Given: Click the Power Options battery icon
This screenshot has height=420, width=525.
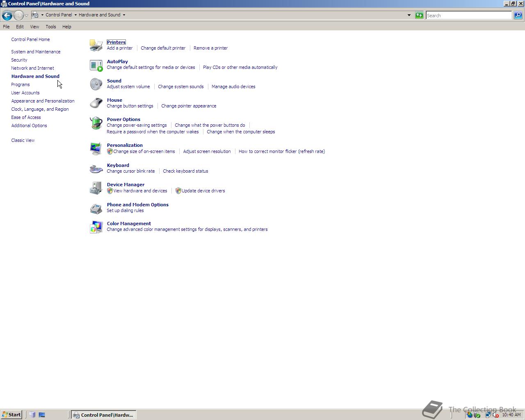Looking at the screenshot, I should (96, 123).
